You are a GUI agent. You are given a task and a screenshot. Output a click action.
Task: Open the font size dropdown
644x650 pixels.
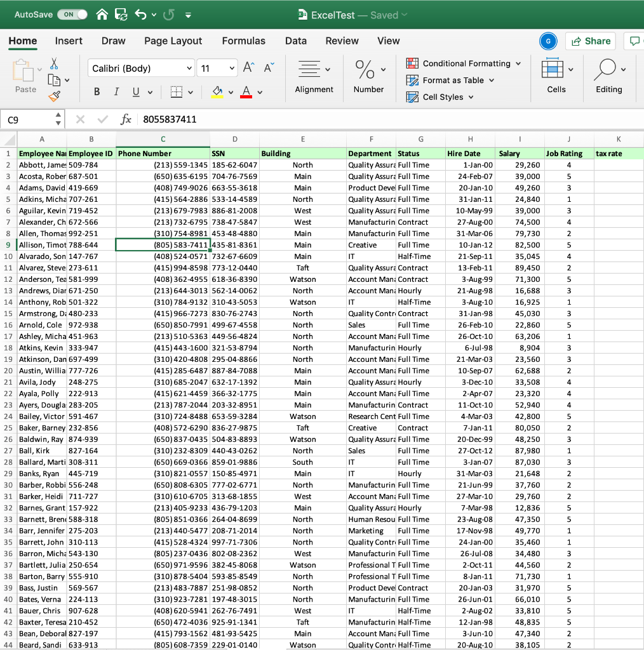pos(217,68)
